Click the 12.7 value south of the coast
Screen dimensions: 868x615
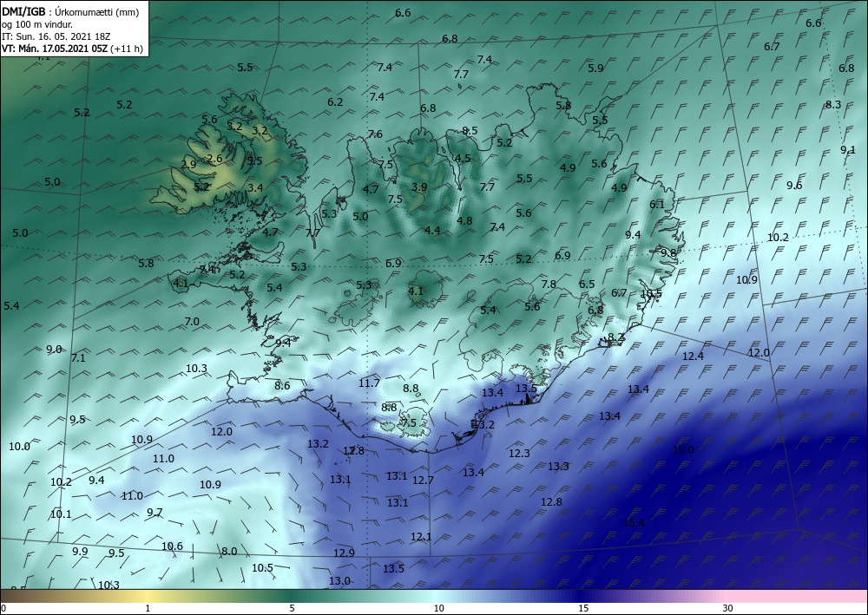[x=423, y=481]
